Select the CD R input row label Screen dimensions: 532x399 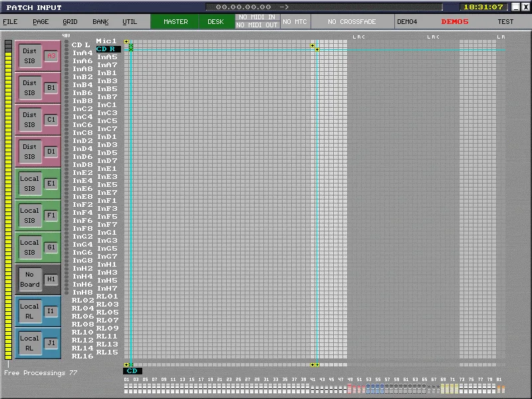point(108,49)
